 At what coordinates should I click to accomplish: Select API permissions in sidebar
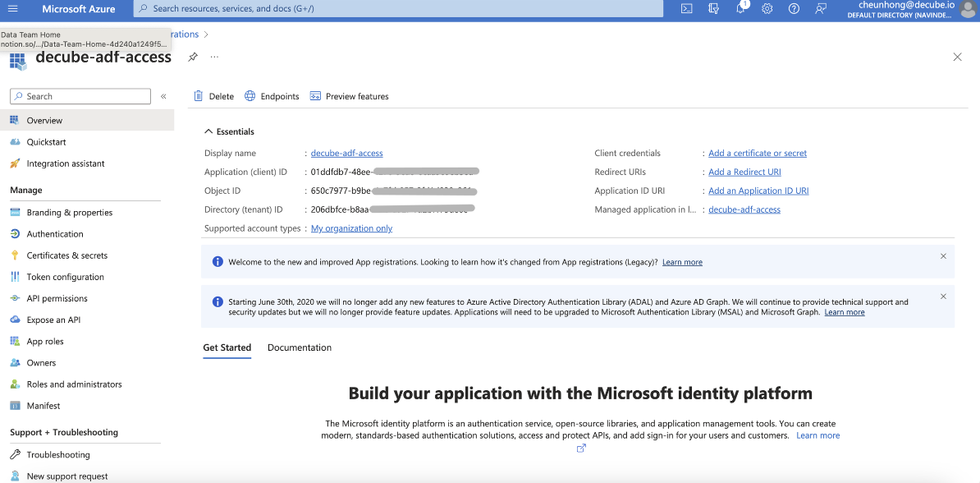57,298
